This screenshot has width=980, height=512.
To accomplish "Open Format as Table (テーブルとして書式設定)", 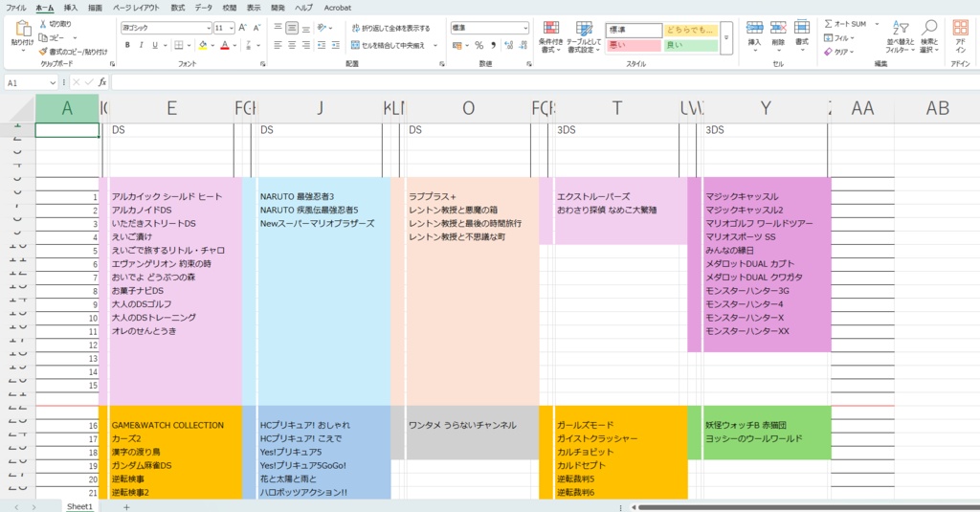I will [584, 37].
